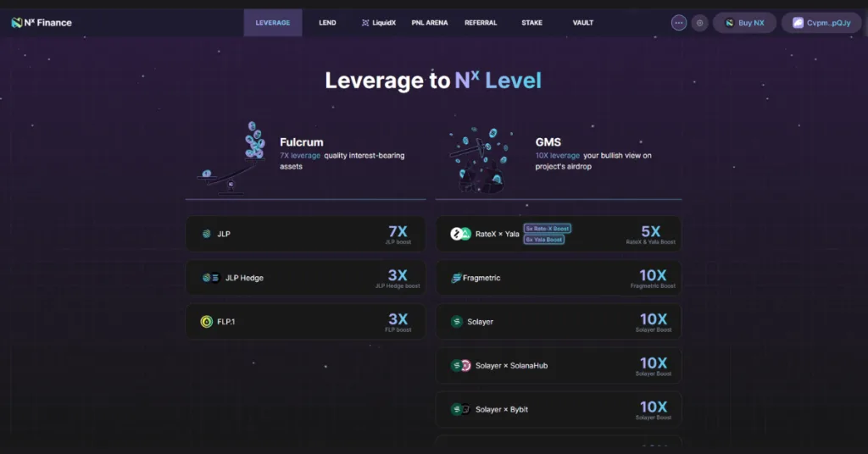868x454 pixels.
Task: Open the Solayer × SolanaHub 10X card
Action: [x=558, y=366]
